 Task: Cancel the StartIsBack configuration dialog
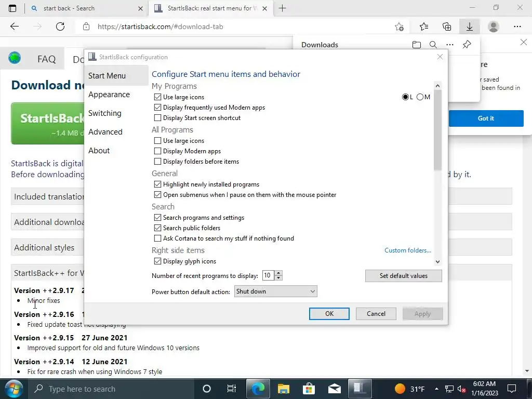376,313
